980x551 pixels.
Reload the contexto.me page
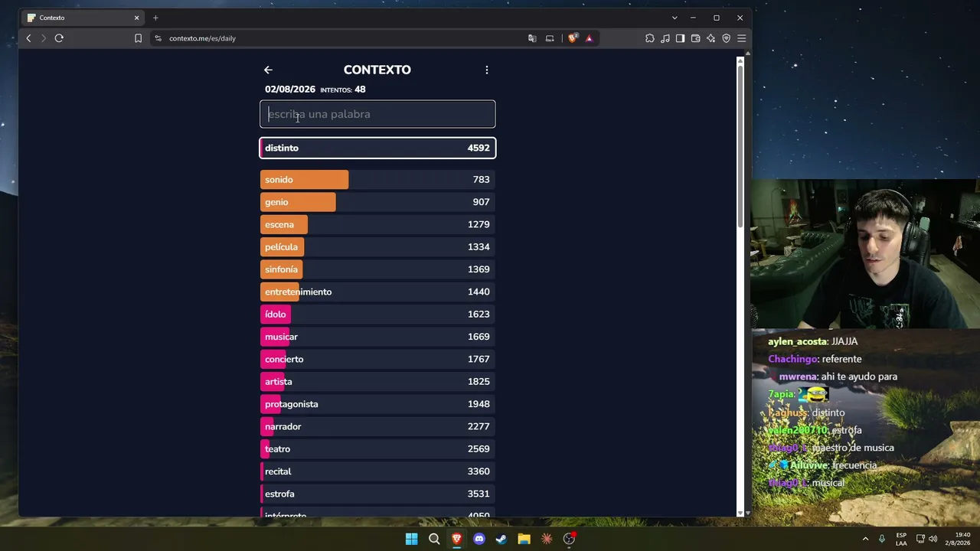pyautogui.click(x=59, y=38)
